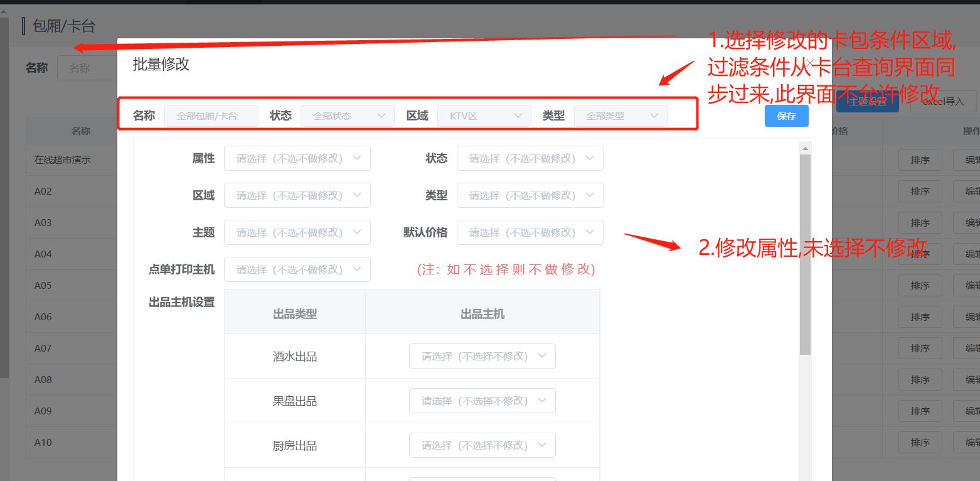Open the 点单打印主机 dropdown
The width and height of the screenshot is (980, 481).
[x=297, y=269]
